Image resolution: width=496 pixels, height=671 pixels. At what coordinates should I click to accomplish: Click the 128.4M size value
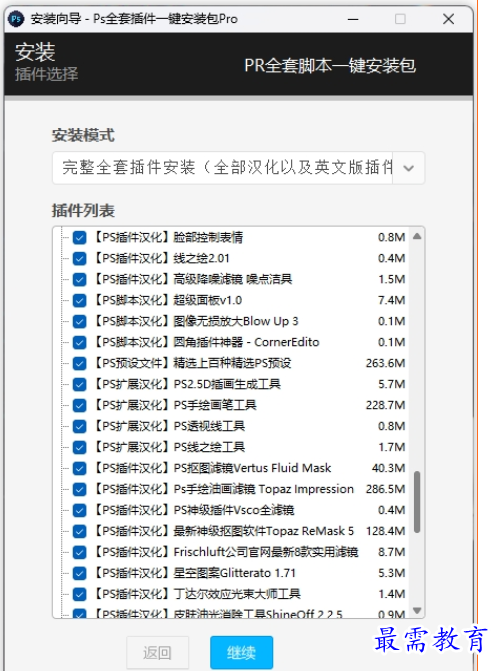[385, 531]
